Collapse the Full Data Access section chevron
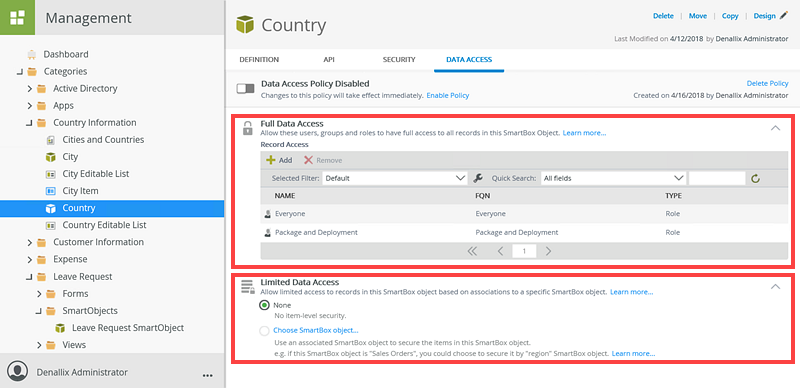Image resolution: width=800 pixels, height=388 pixels. 775,128
